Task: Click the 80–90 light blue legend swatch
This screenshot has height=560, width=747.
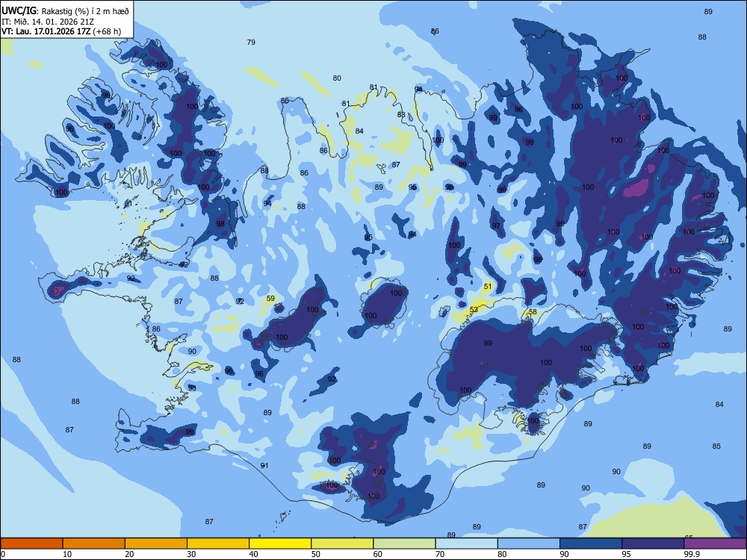Action: point(529,544)
